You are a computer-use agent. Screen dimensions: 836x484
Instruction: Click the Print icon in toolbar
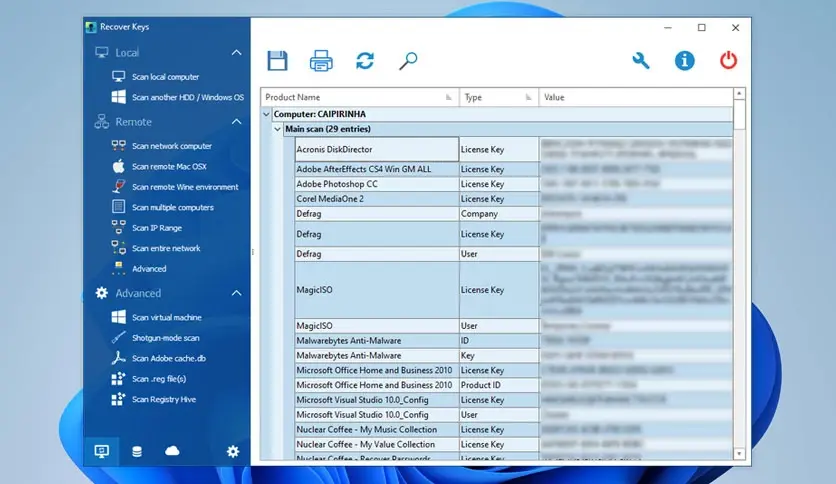click(x=321, y=61)
